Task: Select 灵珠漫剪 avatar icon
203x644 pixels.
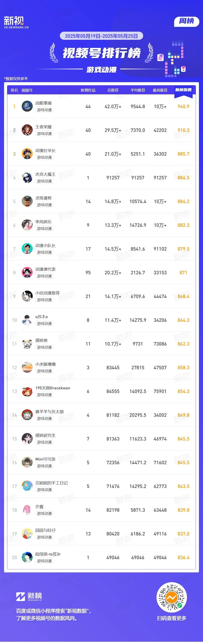Action: click(x=27, y=201)
